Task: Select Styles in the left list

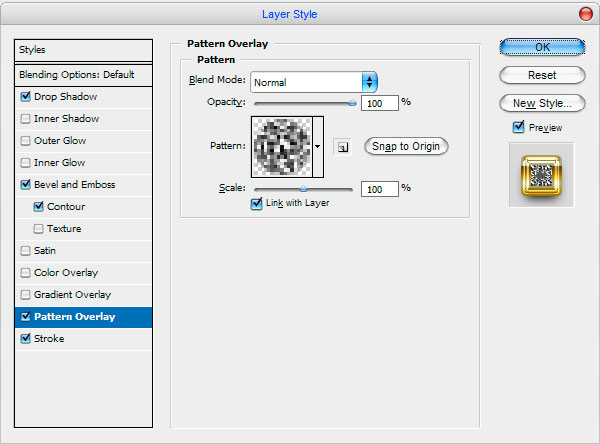Action: (83, 50)
